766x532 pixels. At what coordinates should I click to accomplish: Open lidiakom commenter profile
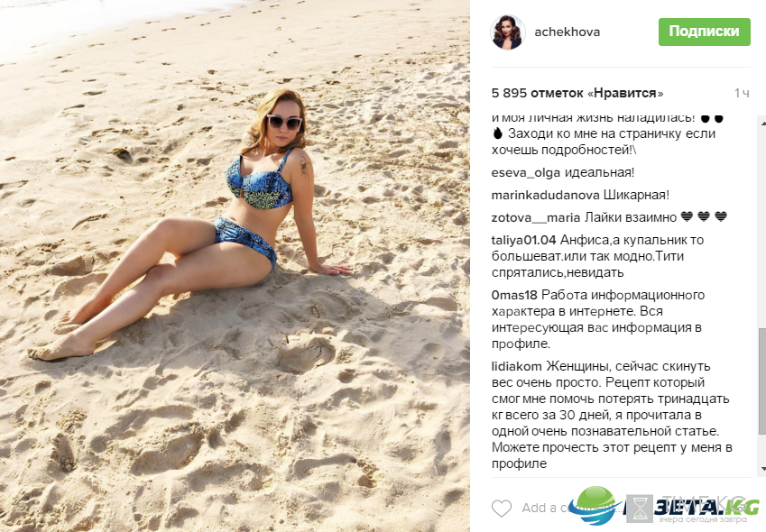coord(516,367)
